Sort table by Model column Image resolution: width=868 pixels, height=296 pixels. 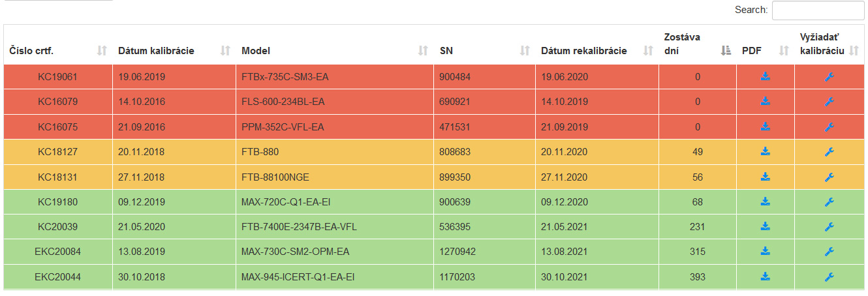(x=335, y=44)
